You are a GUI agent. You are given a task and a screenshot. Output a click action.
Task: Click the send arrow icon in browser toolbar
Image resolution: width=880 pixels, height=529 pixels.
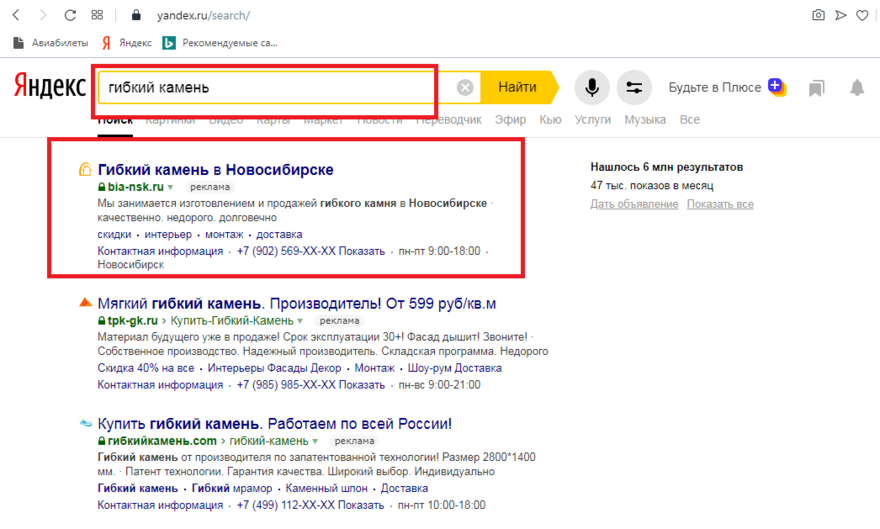(x=840, y=15)
